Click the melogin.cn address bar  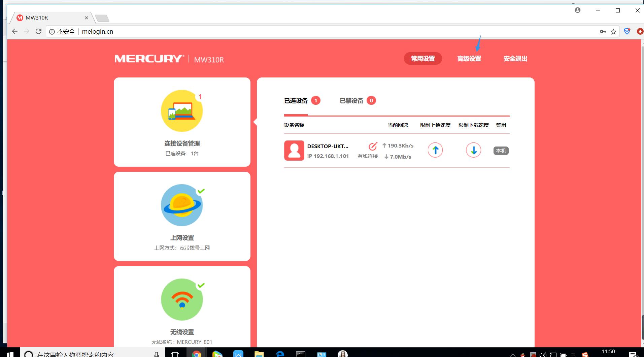tap(98, 31)
